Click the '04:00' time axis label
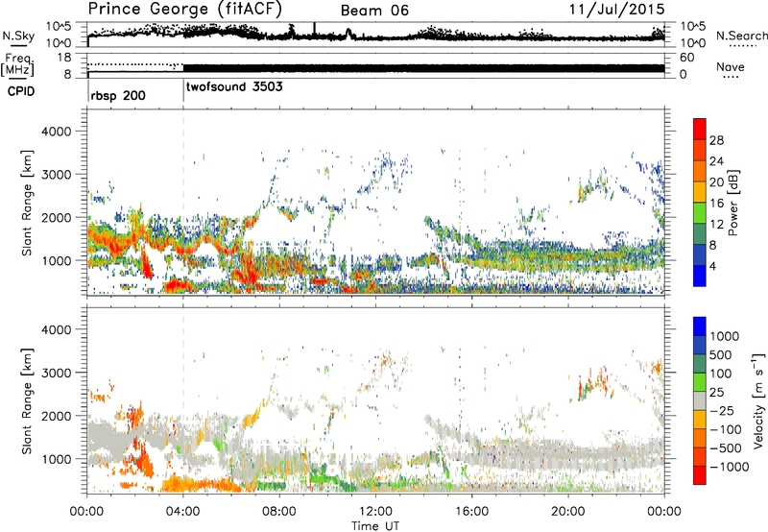 (x=183, y=512)
